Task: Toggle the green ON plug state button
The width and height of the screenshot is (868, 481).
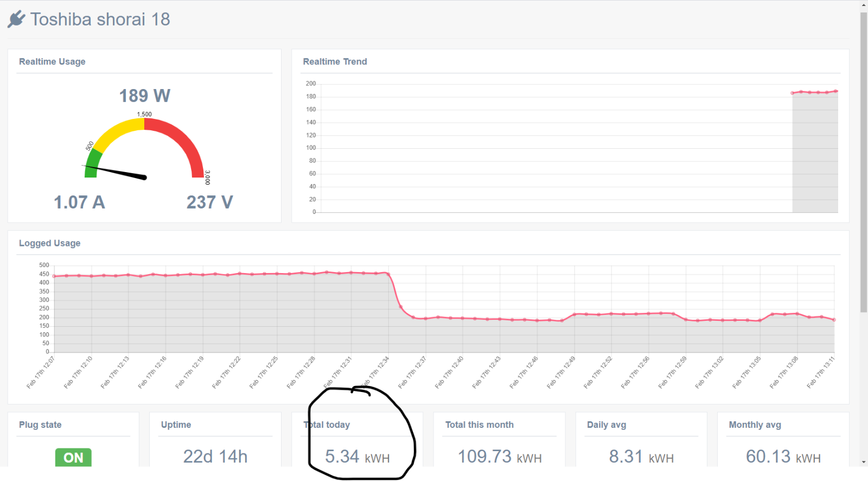Action: tap(73, 457)
